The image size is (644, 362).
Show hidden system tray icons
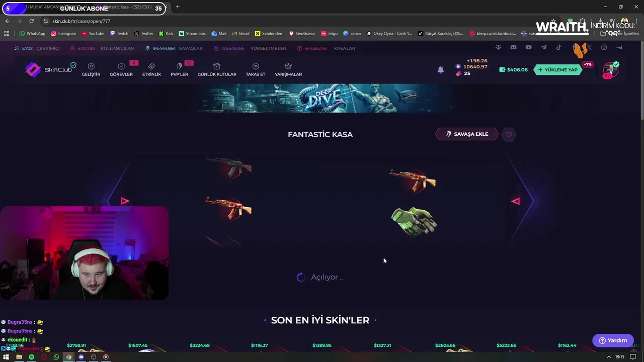point(609,357)
